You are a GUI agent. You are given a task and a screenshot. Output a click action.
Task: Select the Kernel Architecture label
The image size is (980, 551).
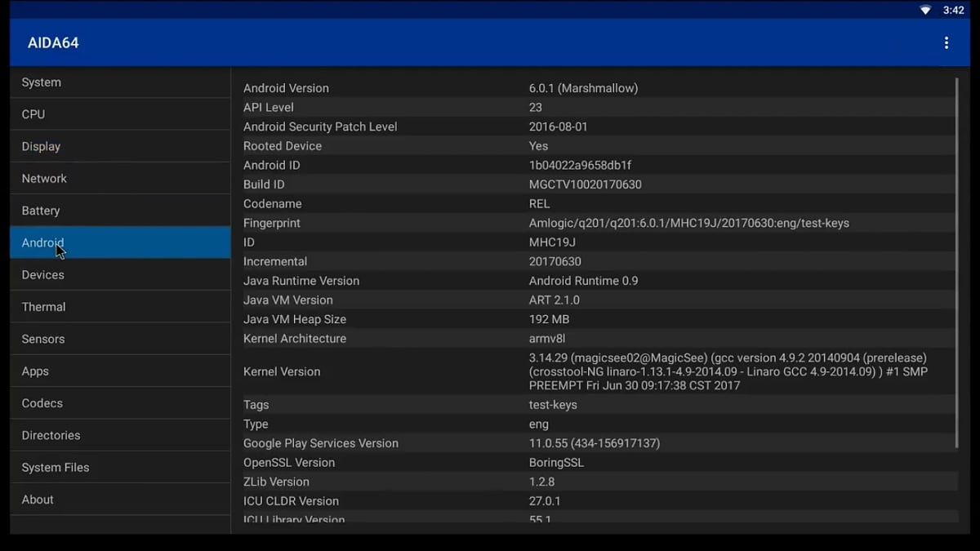click(x=294, y=339)
